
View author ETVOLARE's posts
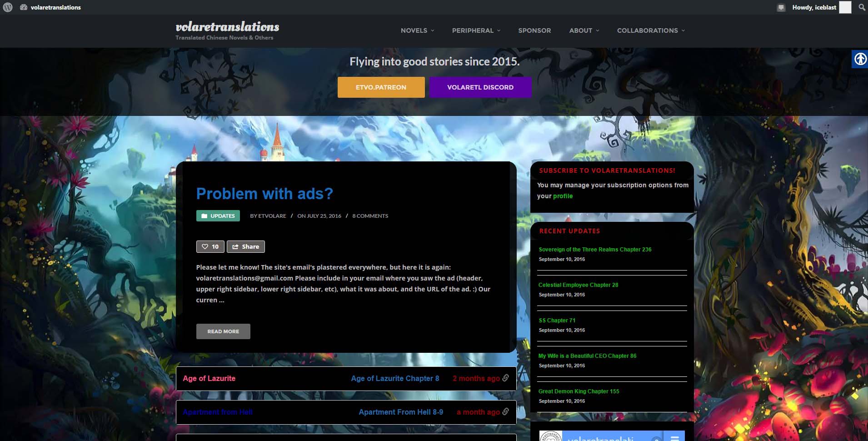272,216
